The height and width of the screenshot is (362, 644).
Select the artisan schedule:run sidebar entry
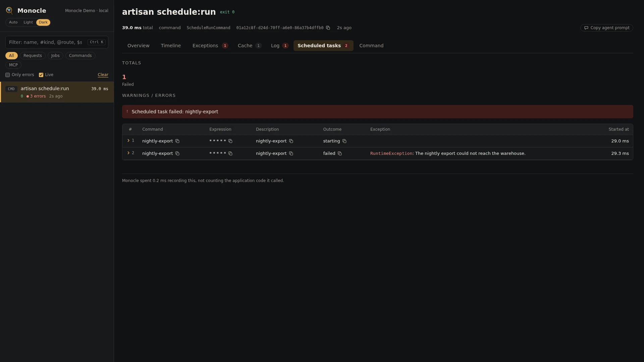click(57, 92)
